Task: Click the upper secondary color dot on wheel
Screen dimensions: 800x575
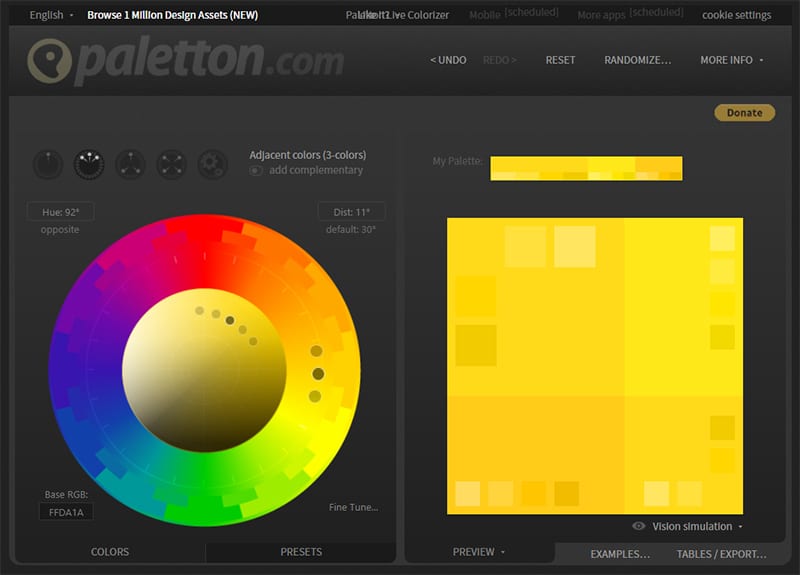Action: pos(316,351)
